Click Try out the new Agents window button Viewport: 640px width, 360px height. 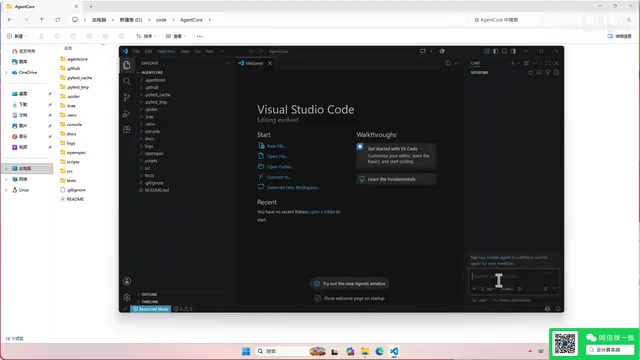tap(350, 284)
